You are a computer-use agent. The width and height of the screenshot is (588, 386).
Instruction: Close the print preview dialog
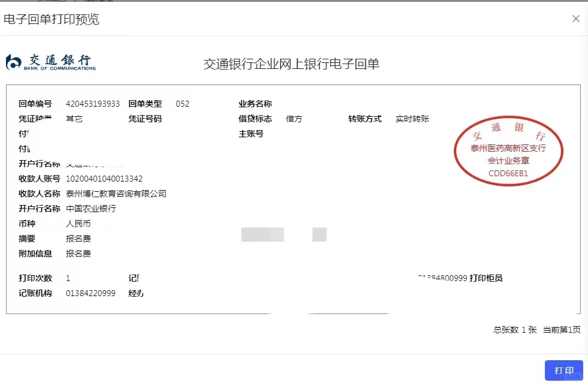point(575,19)
